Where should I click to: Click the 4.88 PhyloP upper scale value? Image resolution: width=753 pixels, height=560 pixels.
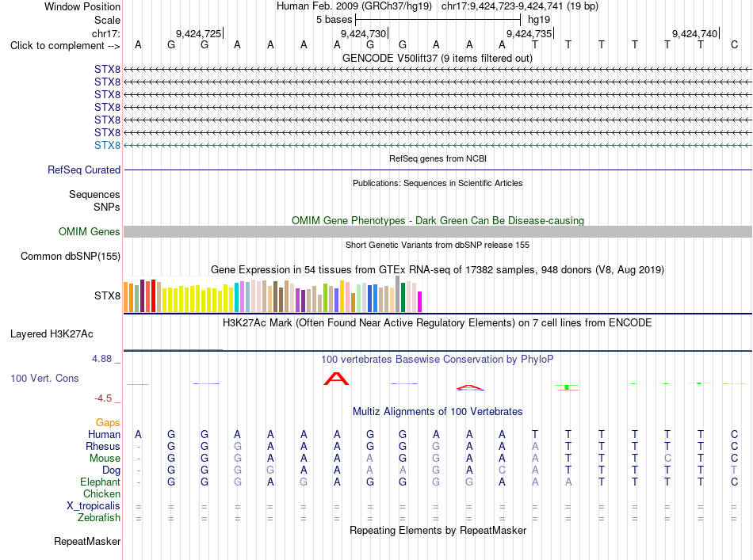click(x=101, y=359)
